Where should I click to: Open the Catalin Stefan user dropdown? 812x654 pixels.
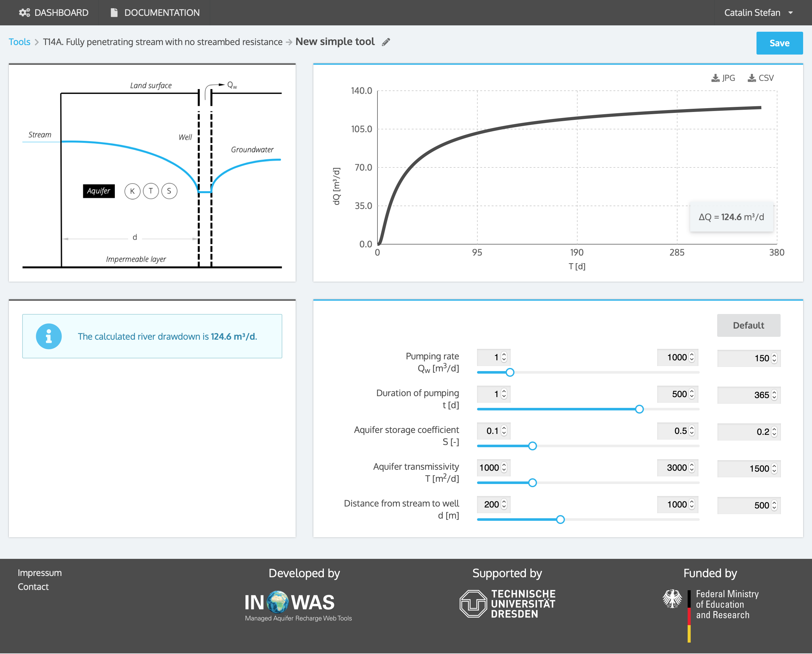pyautogui.click(x=758, y=13)
